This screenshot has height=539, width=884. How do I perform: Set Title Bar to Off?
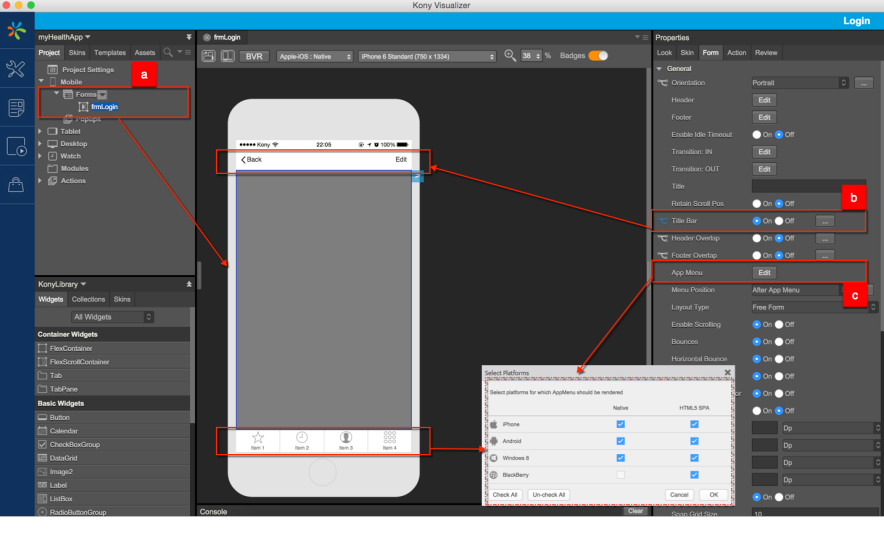tap(779, 221)
